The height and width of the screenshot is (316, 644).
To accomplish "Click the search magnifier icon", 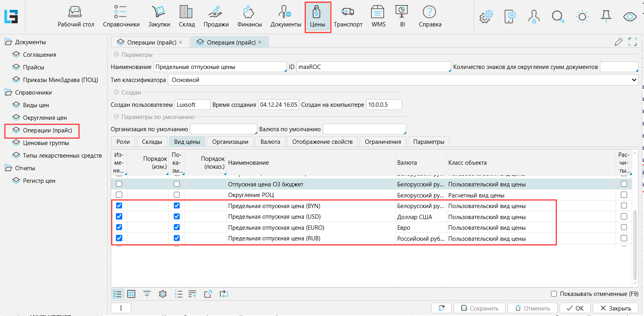I will (558, 17).
